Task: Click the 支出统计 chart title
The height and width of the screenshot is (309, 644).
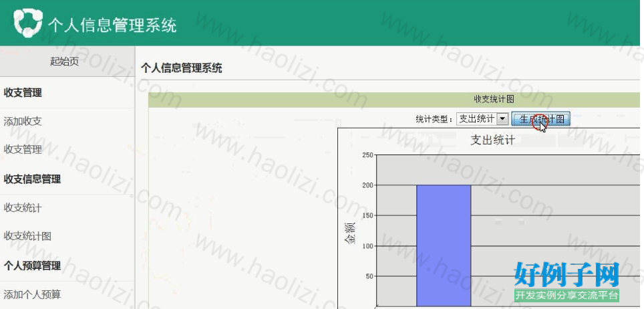Action: tap(492, 140)
